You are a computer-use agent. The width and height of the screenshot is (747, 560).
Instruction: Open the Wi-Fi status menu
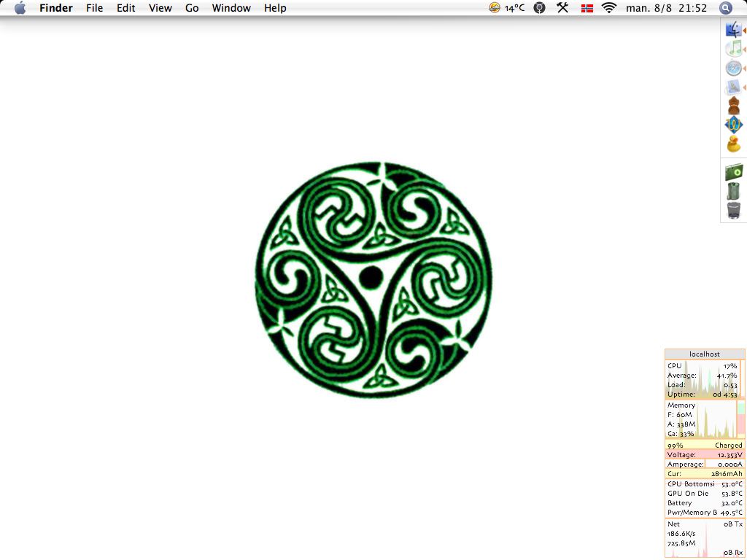pyautogui.click(x=609, y=7)
